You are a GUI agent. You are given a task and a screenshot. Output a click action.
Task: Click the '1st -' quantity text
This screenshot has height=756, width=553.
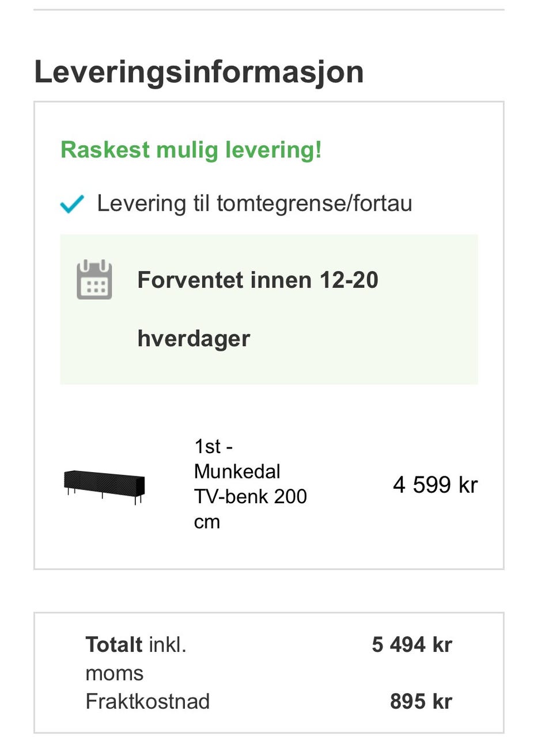(x=213, y=446)
